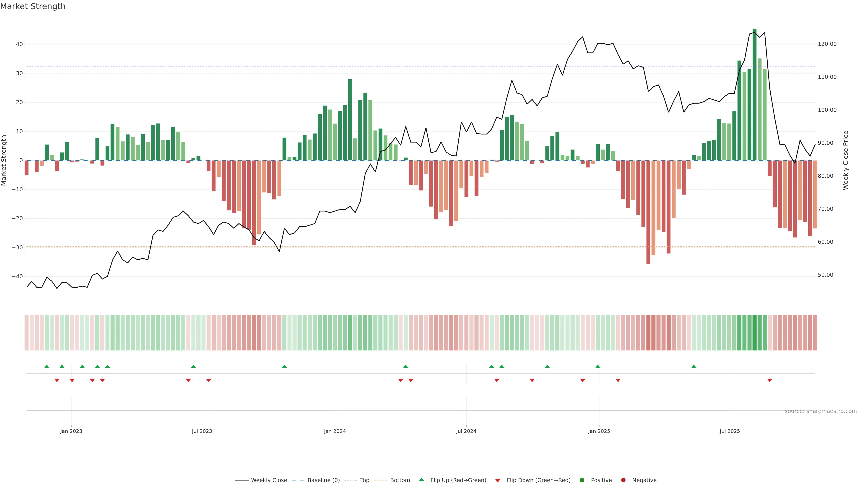The width and height of the screenshot is (868, 488).
Task: Click the first red flip-down marker
Action: [x=57, y=380]
